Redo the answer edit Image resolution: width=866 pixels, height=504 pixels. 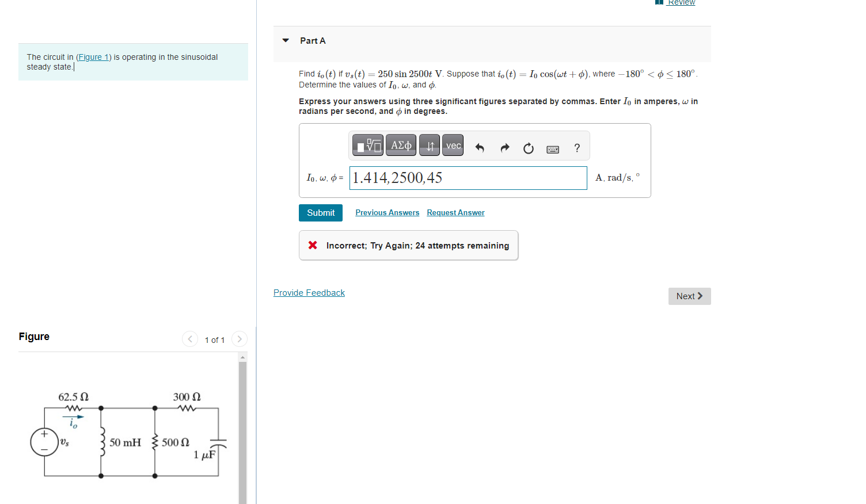pyautogui.click(x=504, y=148)
